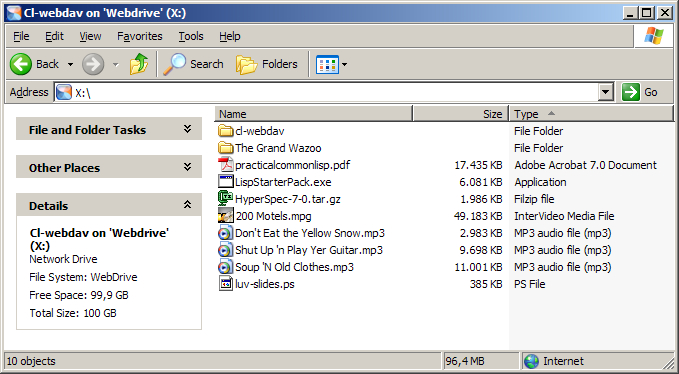
Task: Collapse the Details panel
Action: pos(188,205)
